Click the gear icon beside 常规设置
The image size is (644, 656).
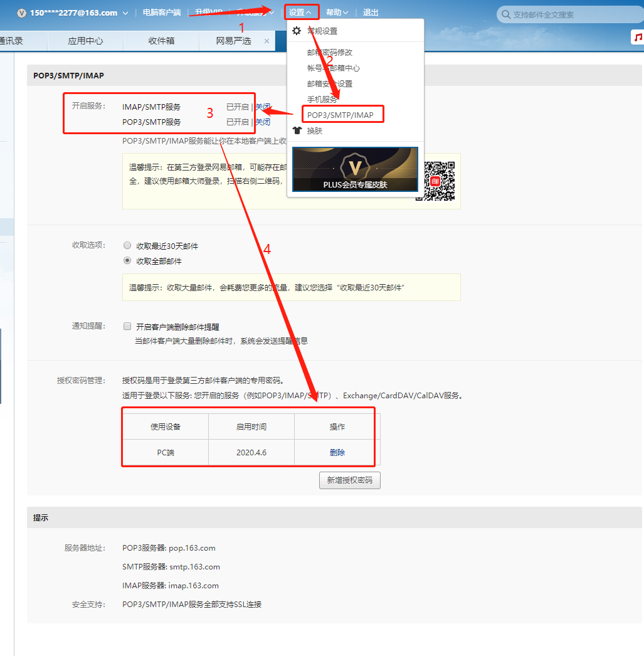[x=297, y=30]
